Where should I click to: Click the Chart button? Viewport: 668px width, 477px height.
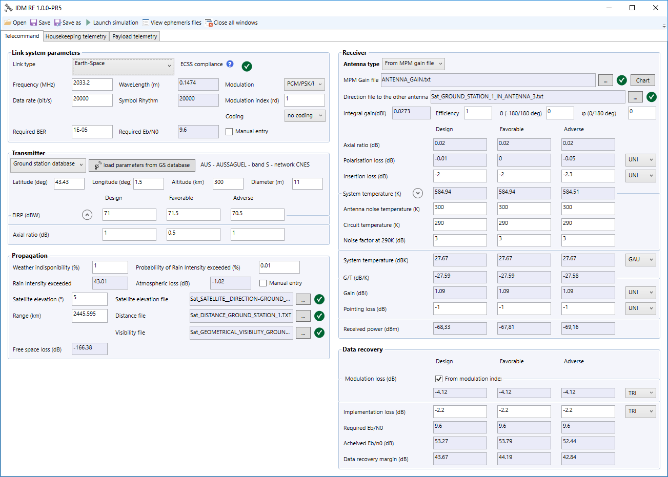(x=643, y=79)
